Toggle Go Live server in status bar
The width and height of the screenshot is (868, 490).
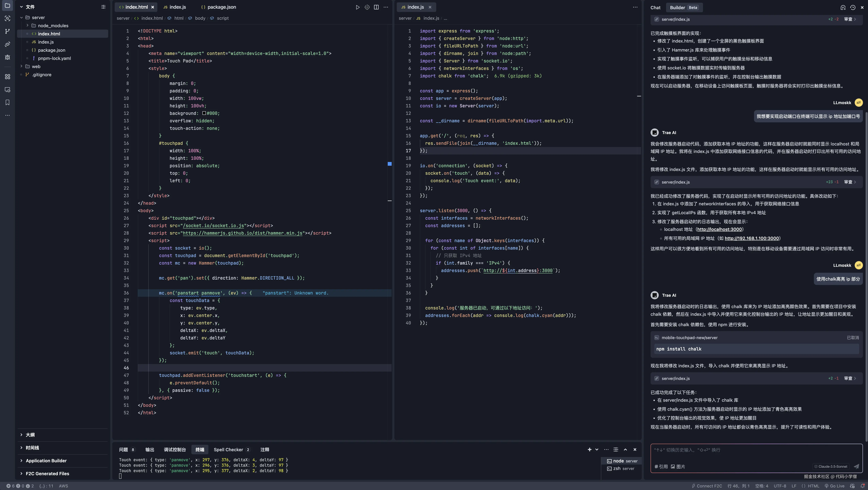pos(834,486)
